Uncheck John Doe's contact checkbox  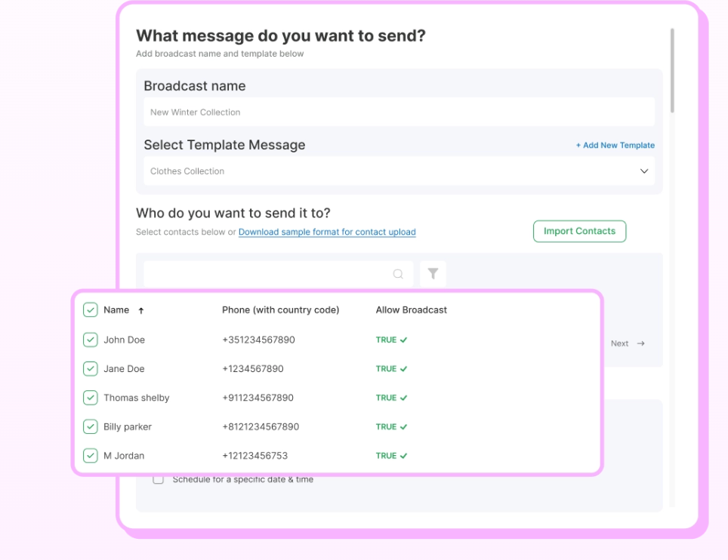pyautogui.click(x=90, y=340)
